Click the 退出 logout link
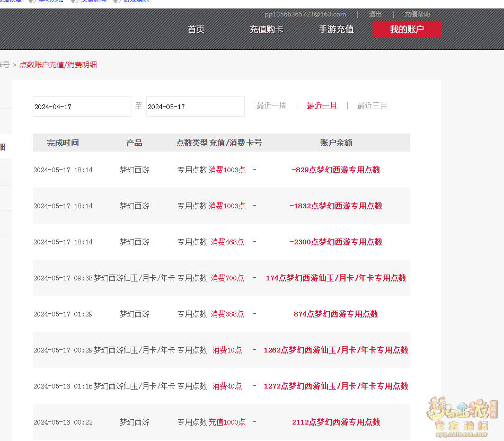 [375, 14]
